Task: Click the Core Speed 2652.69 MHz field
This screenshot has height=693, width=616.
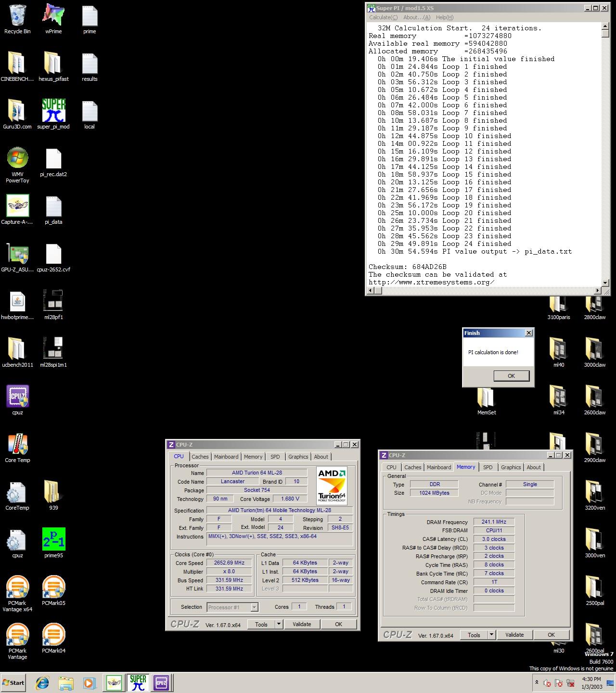Action: (x=230, y=563)
